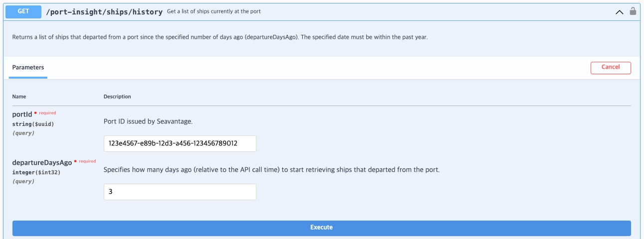Click the departureDaysAgo parameter name label

click(42, 163)
